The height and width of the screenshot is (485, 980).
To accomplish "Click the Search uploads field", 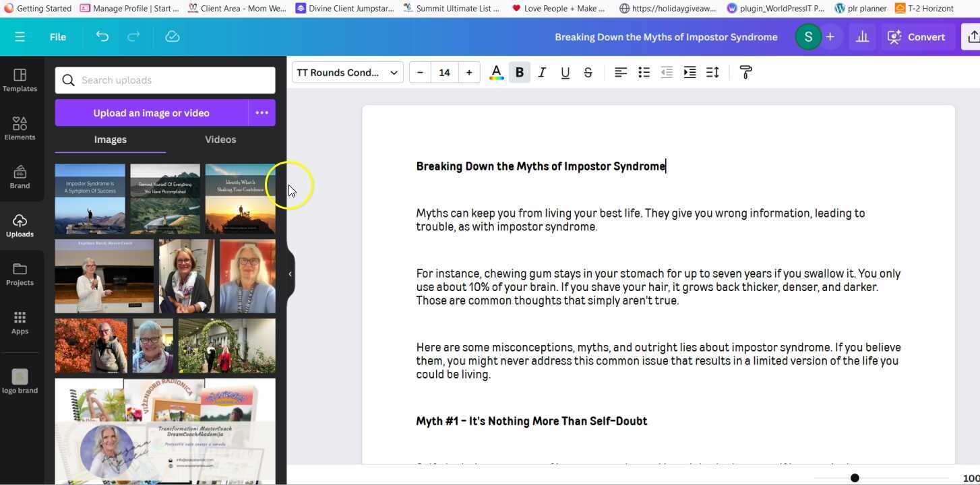I will pos(165,80).
